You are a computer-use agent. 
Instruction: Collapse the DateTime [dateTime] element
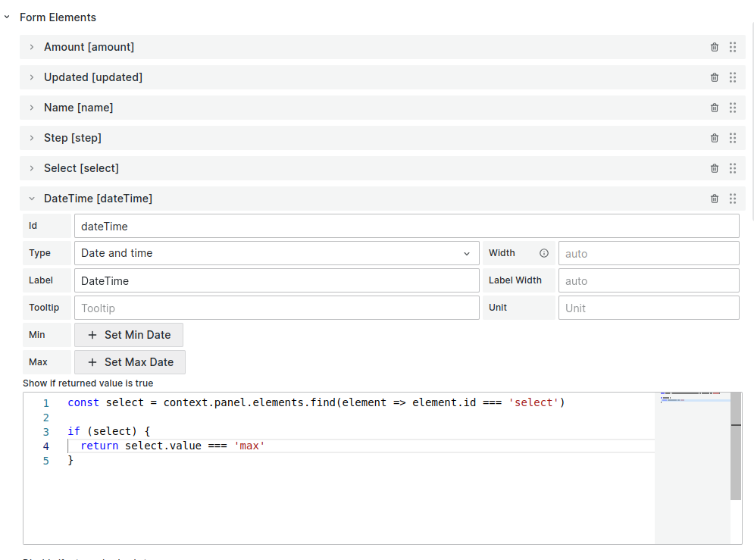click(31, 198)
